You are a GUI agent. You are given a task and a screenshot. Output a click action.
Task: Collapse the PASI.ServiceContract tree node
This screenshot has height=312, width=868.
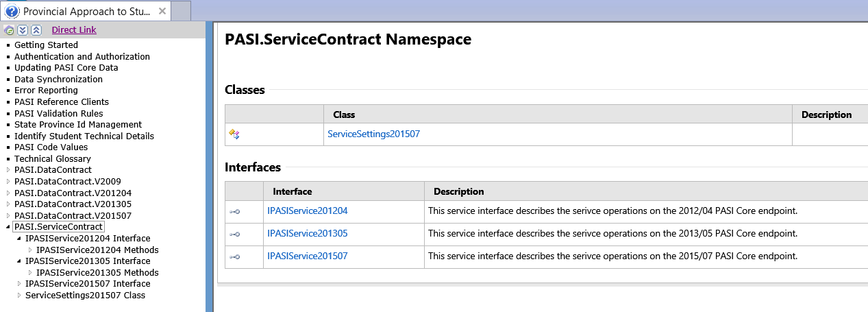click(8, 227)
